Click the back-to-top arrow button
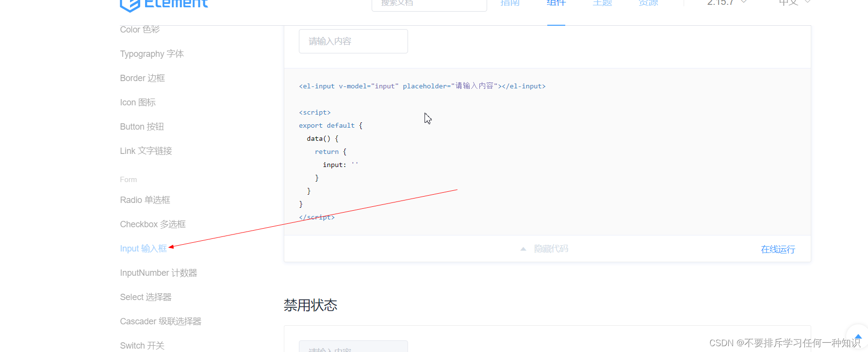 click(x=858, y=337)
